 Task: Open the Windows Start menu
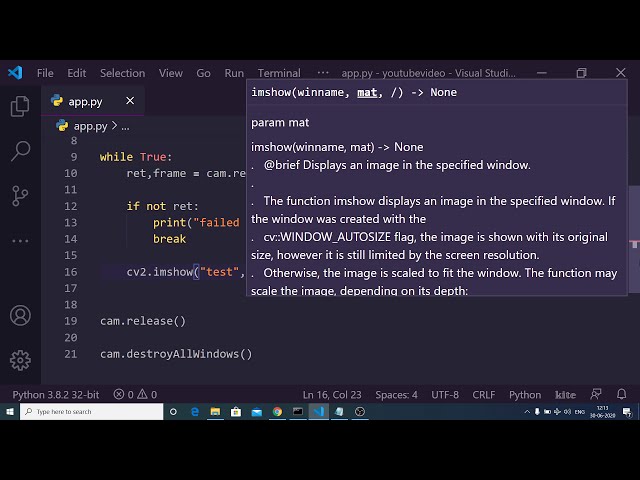pyautogui.click(x=10, y=411)
